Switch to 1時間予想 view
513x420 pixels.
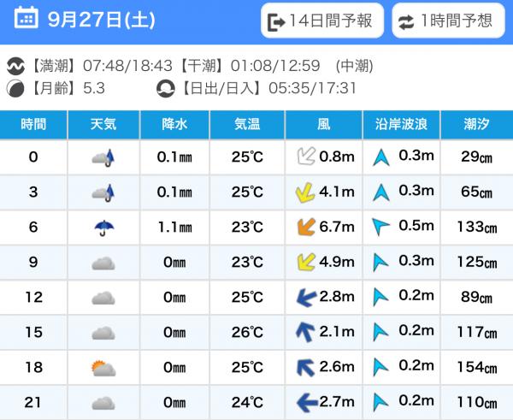click(x=447, y=22)
